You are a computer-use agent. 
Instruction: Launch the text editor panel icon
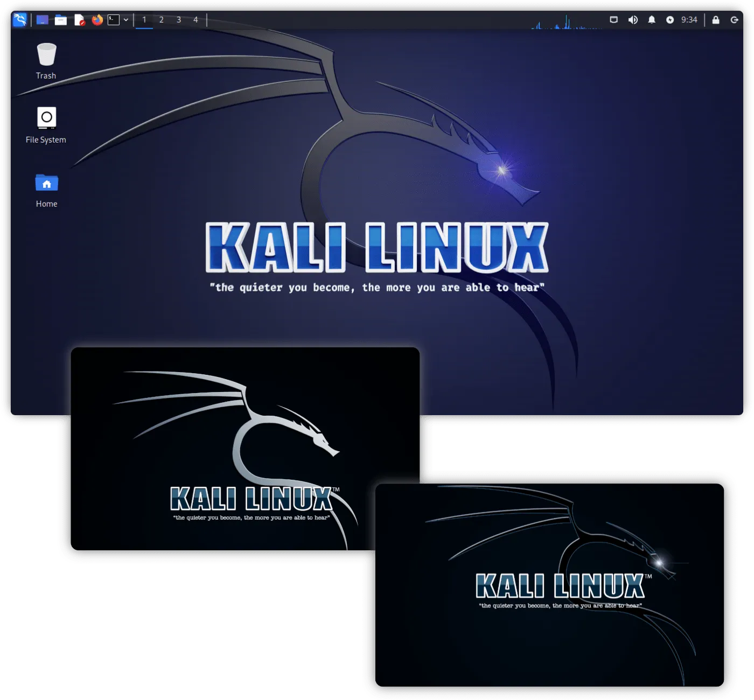(x=79, y=20)
